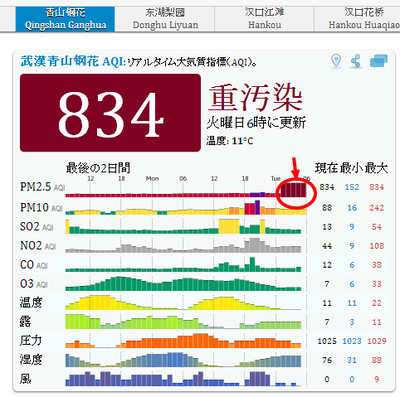Click the humidity current value 76
Image resolution: width=400 pixels, height=397 pixels.
pos(327,360)
